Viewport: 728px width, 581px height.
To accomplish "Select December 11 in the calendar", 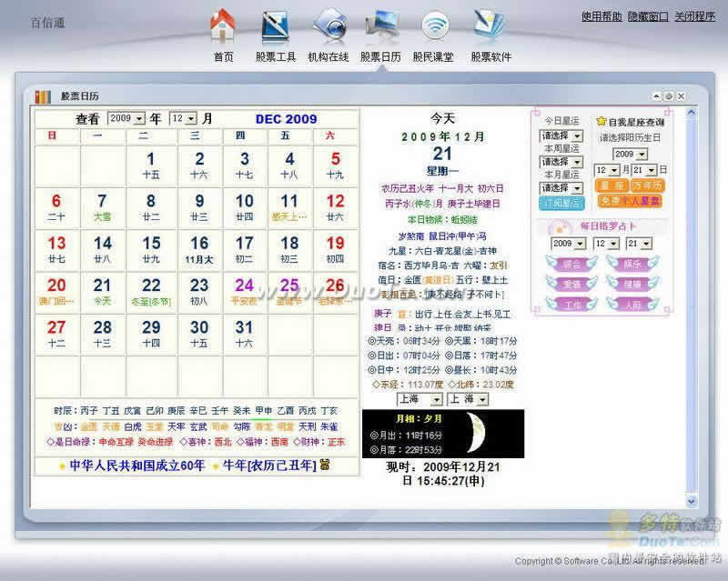I will pyautogui.click(x=289, y=207).
